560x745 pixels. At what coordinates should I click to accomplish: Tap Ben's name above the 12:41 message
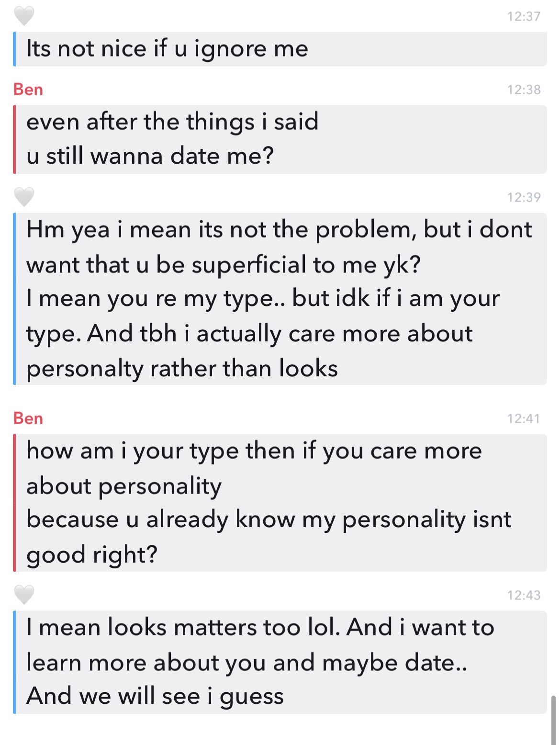pos(28,418)
